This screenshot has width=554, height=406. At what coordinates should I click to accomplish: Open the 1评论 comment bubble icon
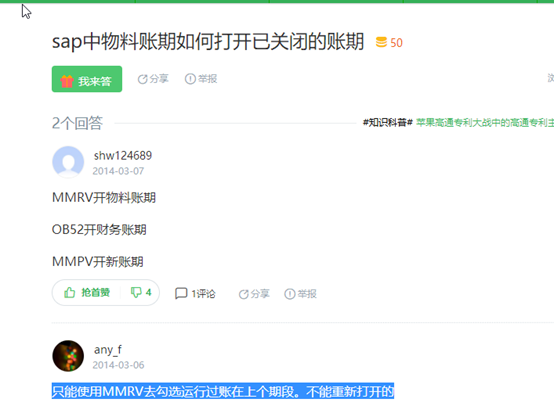181,293
